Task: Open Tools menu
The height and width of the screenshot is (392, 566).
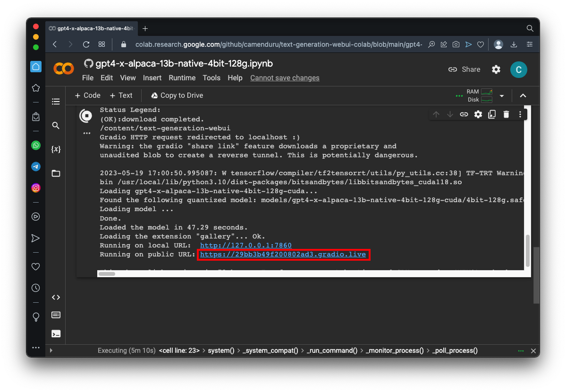Action: tap(211, 78)
